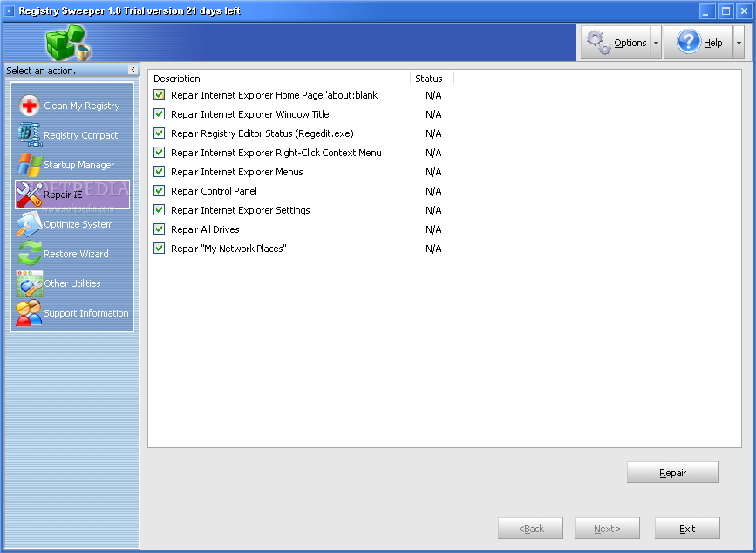Toggle the Repair Control Panel checkbox
Image resolution: width=756 pixels, height=553 pixels.
(x=159, y=191)
